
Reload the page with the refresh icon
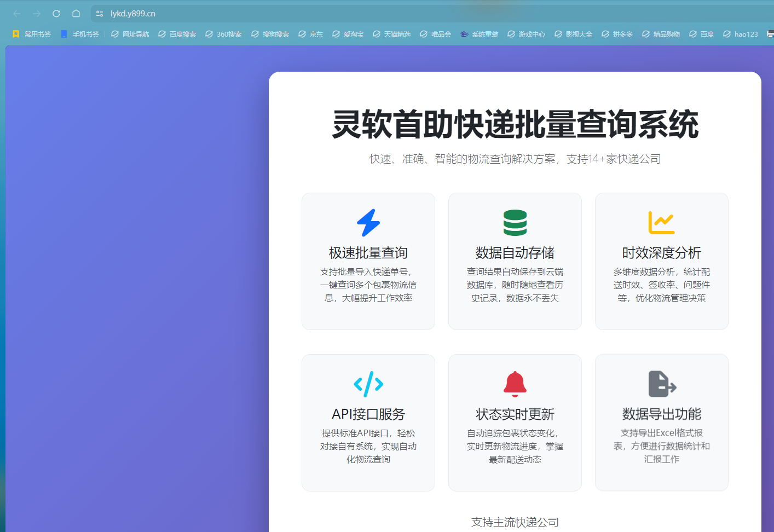(x=56, y=14)
